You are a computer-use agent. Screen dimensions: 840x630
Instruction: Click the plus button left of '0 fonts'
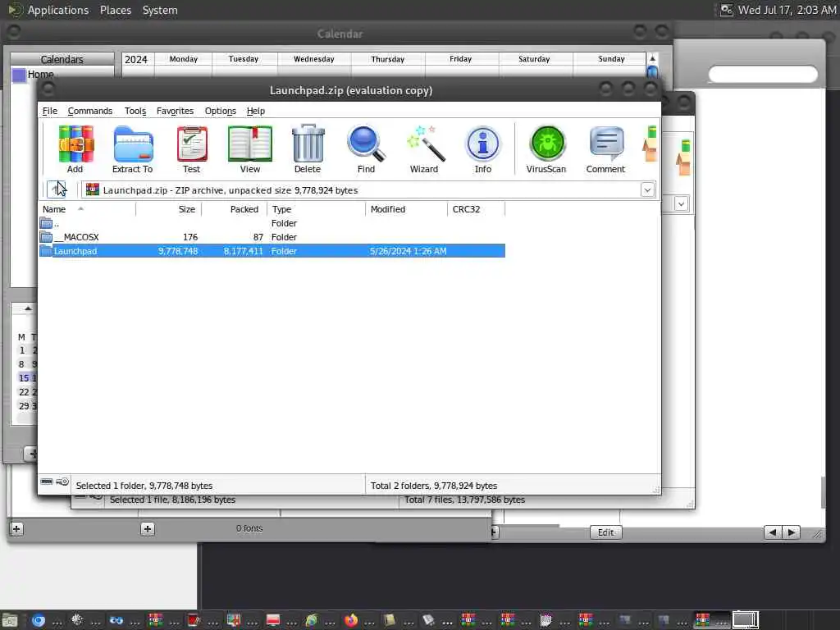[x=148, y=529]
